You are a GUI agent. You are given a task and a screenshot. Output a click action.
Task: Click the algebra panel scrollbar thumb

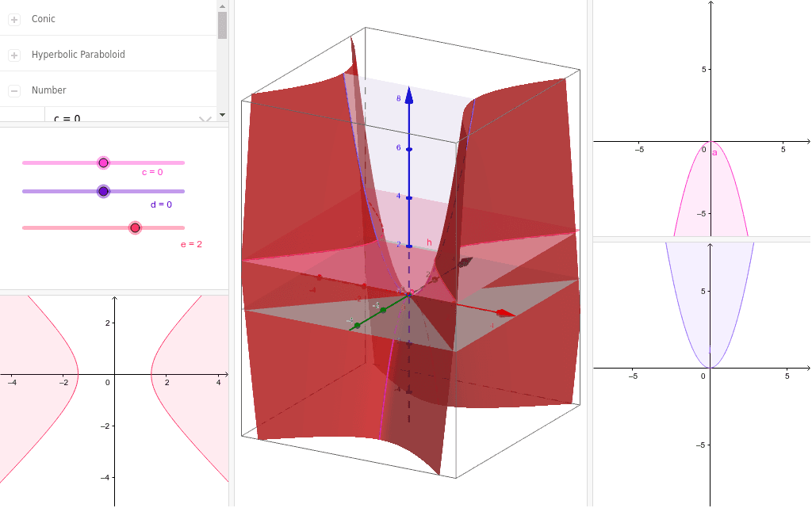pyautogui.click(x=222, y=25)
